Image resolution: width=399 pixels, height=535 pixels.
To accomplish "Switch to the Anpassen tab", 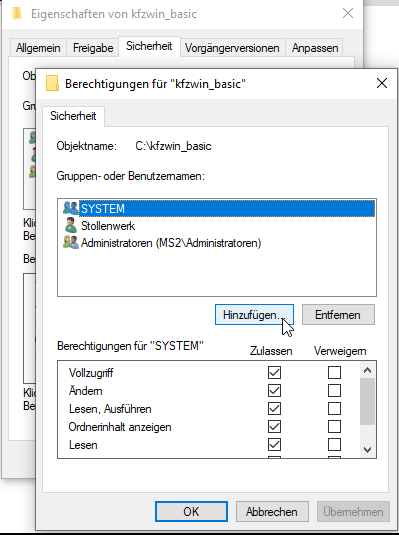I will 315,48.
